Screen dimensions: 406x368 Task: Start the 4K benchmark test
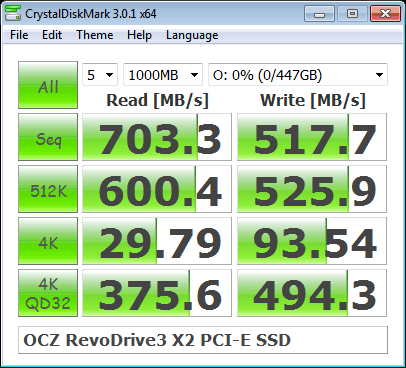48,241
